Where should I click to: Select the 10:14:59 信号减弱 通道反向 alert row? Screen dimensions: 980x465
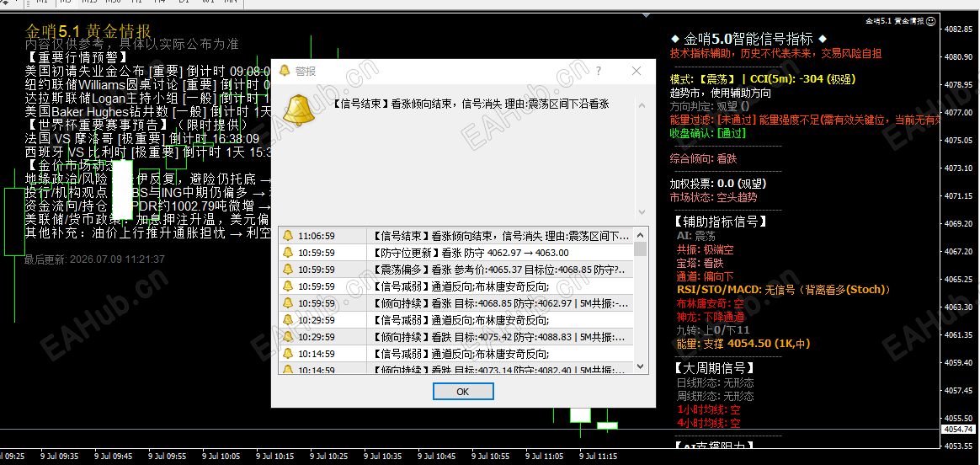pos(455,354)
